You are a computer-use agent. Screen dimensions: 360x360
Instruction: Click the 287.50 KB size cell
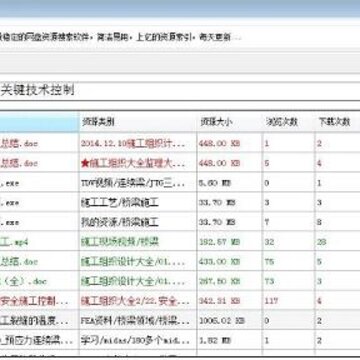230,281
